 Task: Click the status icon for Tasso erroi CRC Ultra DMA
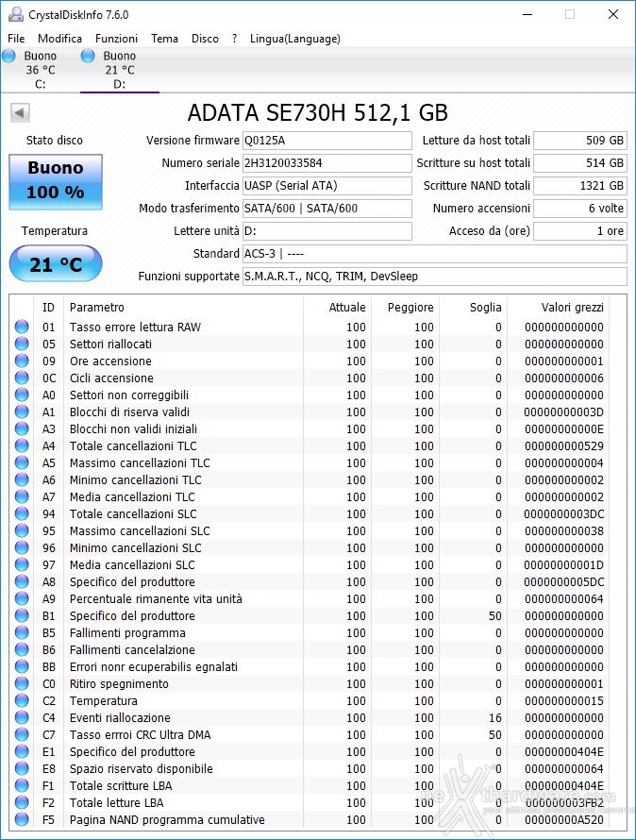(22, 734)
